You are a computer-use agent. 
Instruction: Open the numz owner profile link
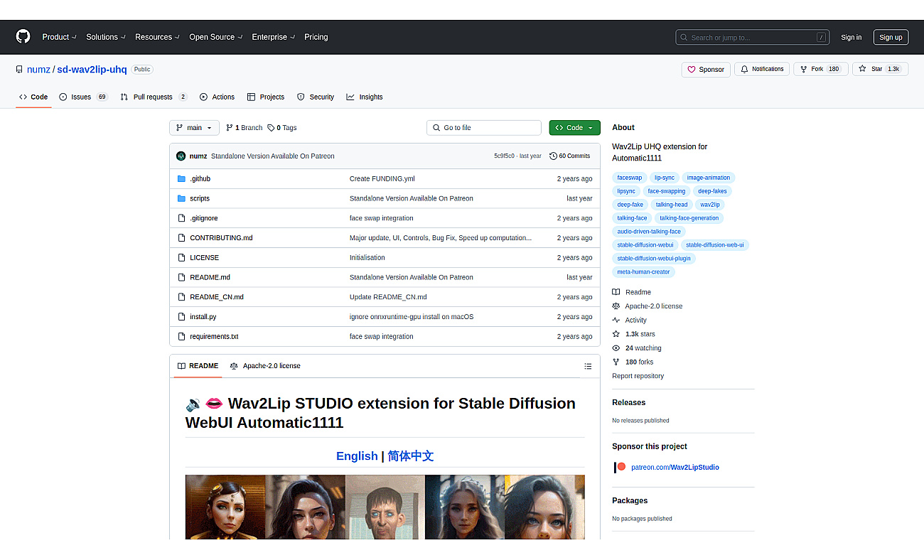[x=38, y=70]
